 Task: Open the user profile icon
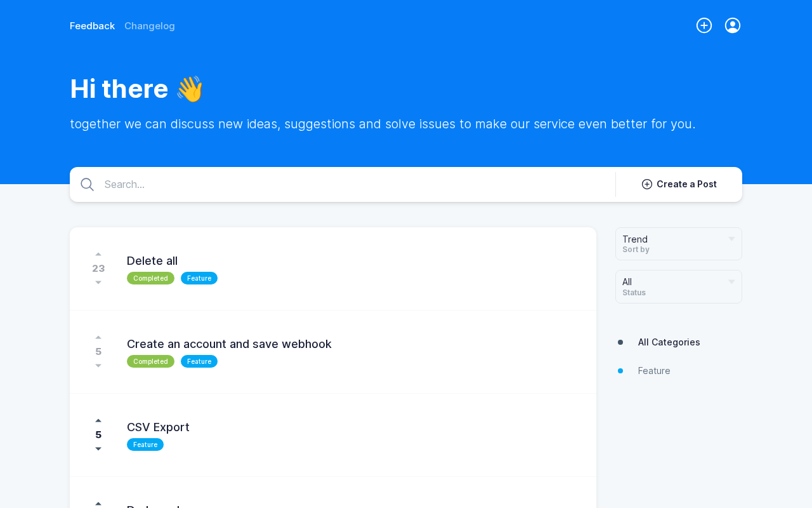(x=733, y=25)
